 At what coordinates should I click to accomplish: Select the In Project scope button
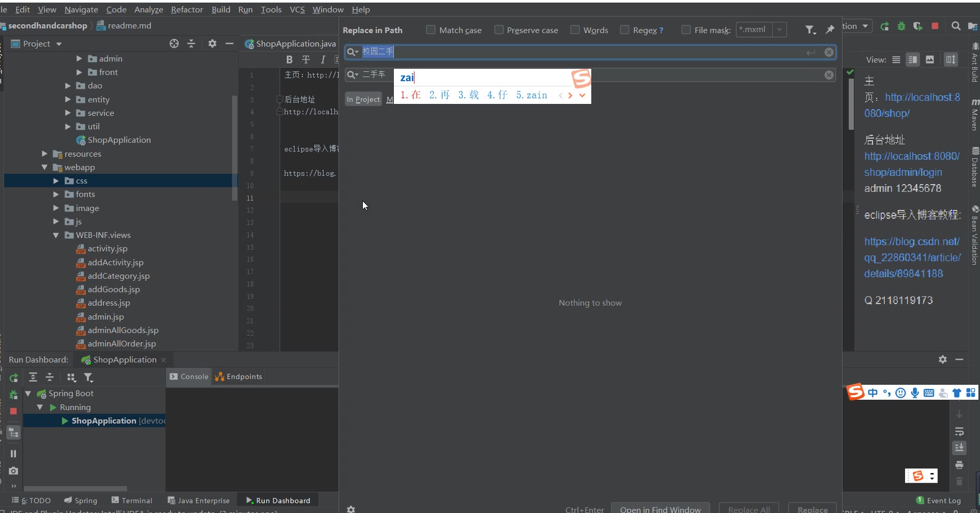tap(363, 99)
